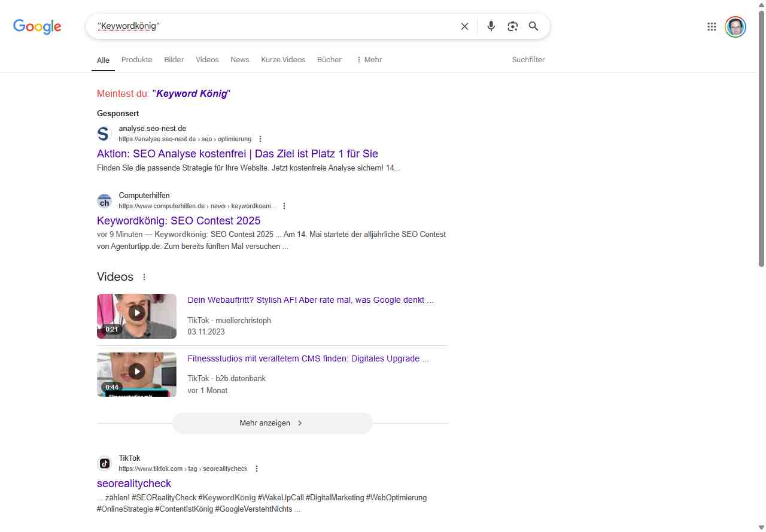Click the analyse.seo-nest.de site name
The height and width of the screenshot is (532, 766).
[x=153, y=129]
